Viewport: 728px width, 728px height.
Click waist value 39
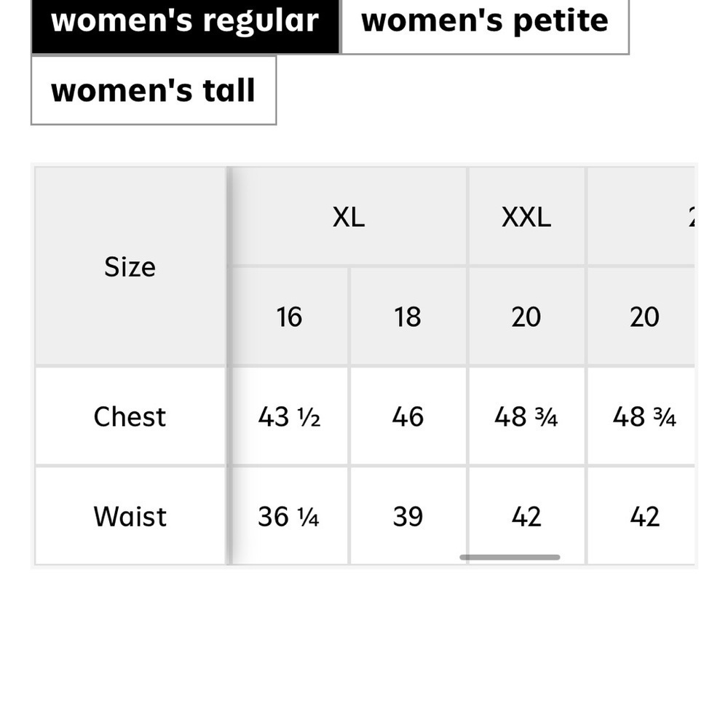(408, 516)
